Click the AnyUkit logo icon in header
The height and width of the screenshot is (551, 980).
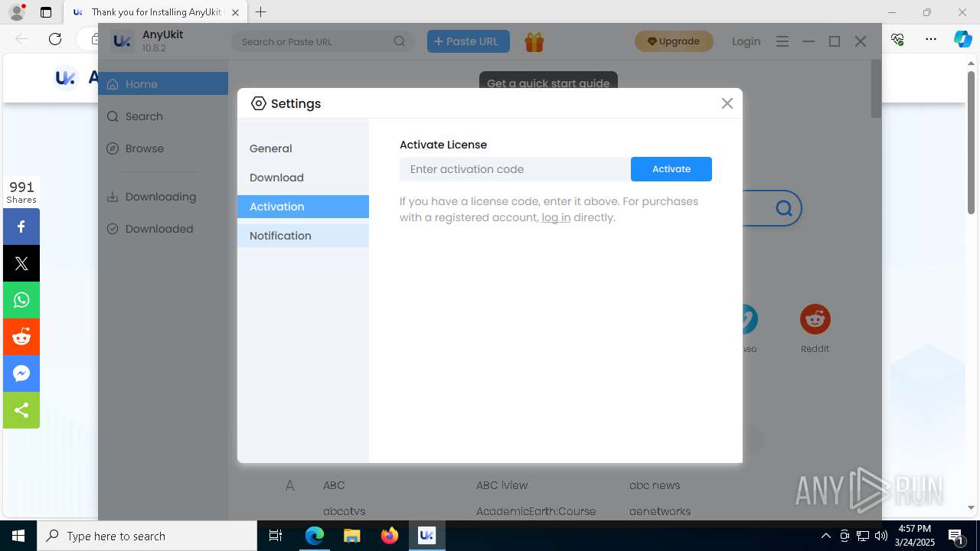click(x=122, y=41)
